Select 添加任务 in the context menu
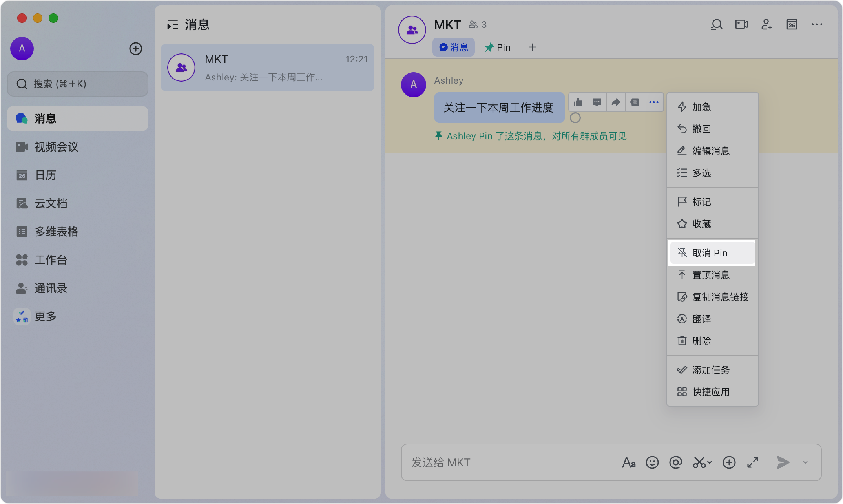 click(x=713, y=370)
